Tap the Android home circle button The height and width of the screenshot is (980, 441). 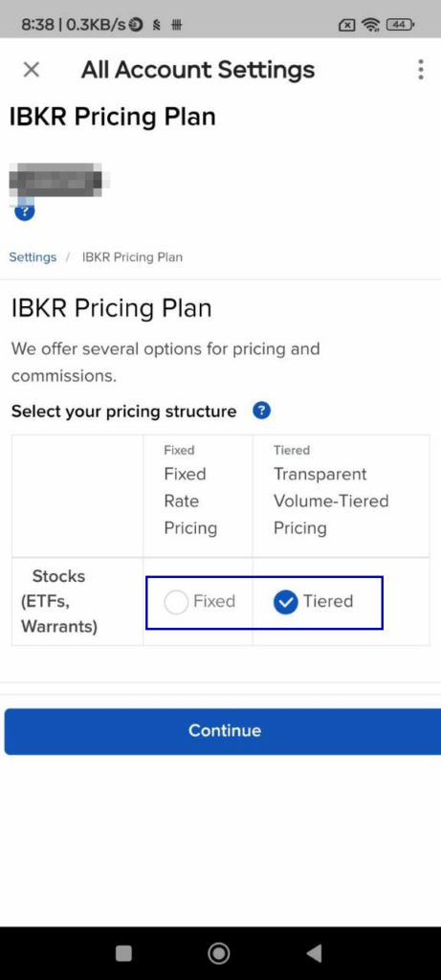(219, 953)
